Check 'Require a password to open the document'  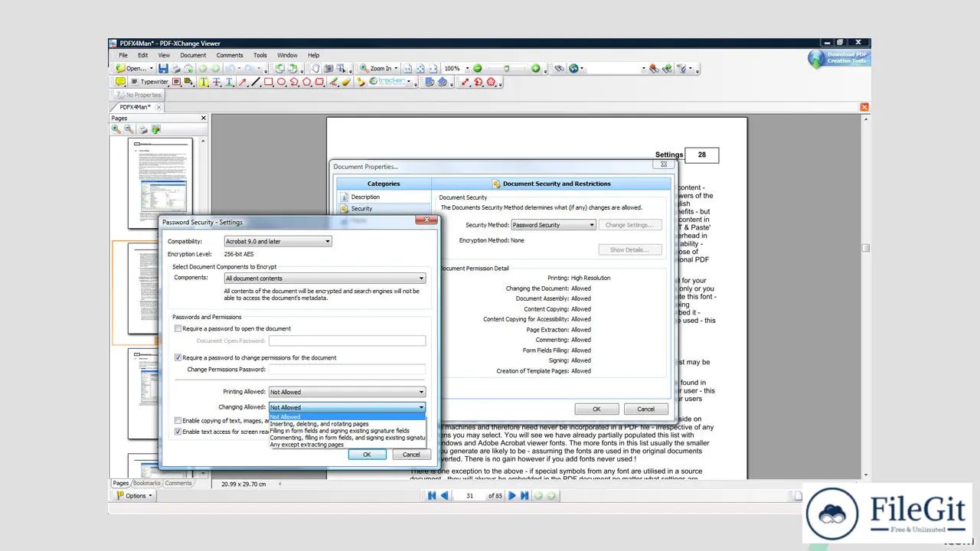coord(178,329)
